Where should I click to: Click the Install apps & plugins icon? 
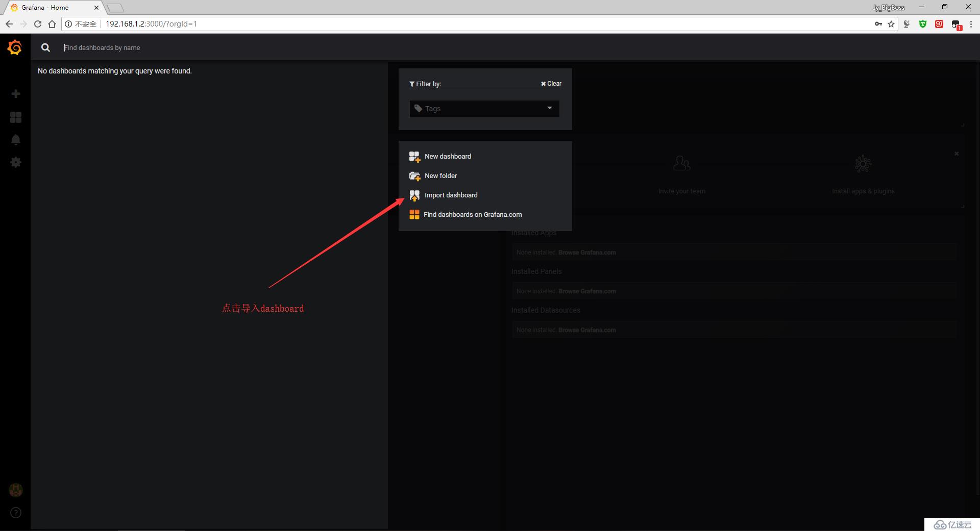pyautogui.click(x=863, y=163)
